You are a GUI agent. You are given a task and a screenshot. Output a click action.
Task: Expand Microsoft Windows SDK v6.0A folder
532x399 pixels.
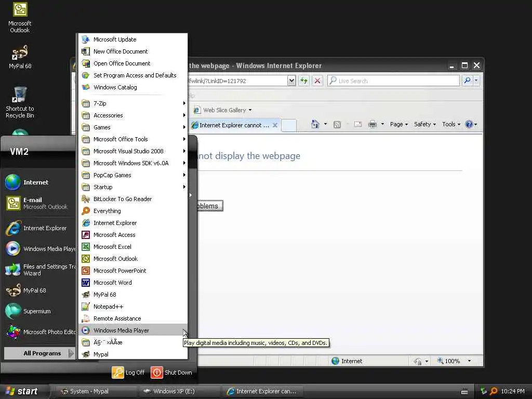click(133, 163)
